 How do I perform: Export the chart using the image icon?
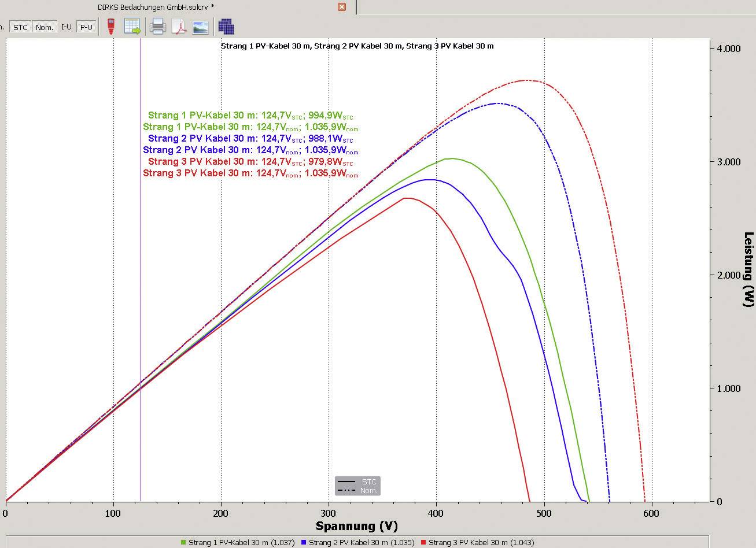tap(201, 26)
